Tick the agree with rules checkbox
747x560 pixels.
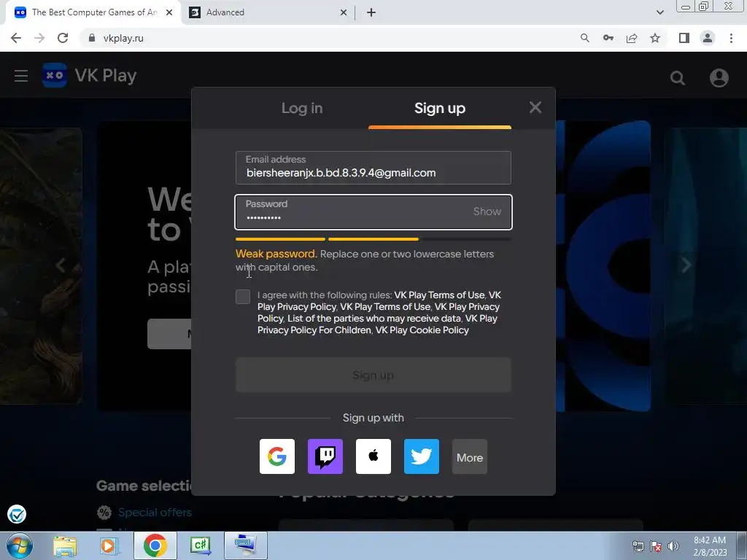tap(242, 296)
